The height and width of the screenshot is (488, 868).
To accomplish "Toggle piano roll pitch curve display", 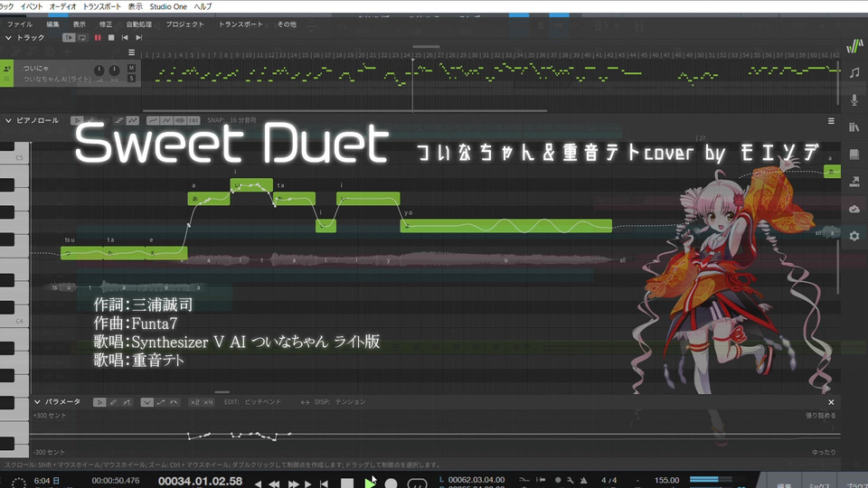I will pyautogui.click(x=132, y=120).
